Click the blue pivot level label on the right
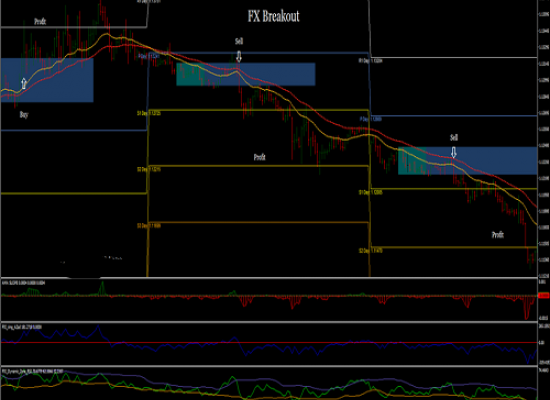The height and width of the screenshot is (400, 550). [x=371, y=119]
